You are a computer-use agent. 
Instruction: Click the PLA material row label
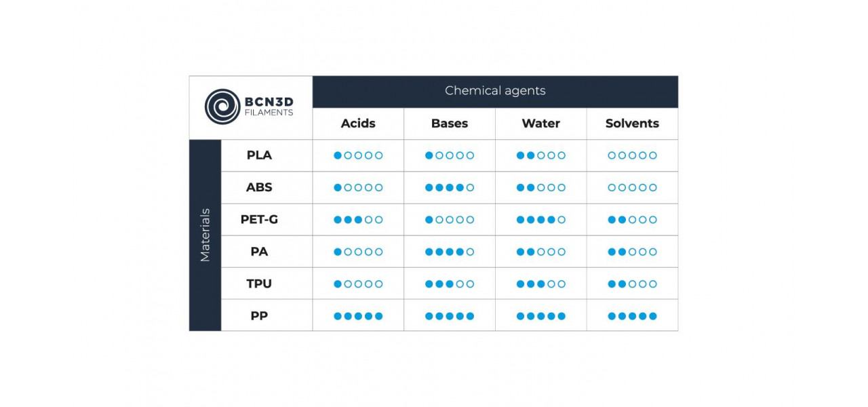click(x=259, y=155)
